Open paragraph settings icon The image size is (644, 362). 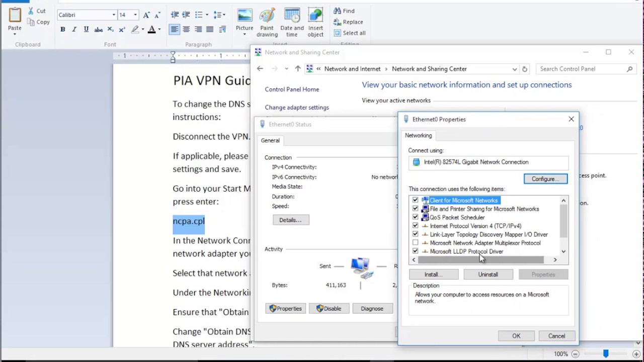tap(222, 30)
